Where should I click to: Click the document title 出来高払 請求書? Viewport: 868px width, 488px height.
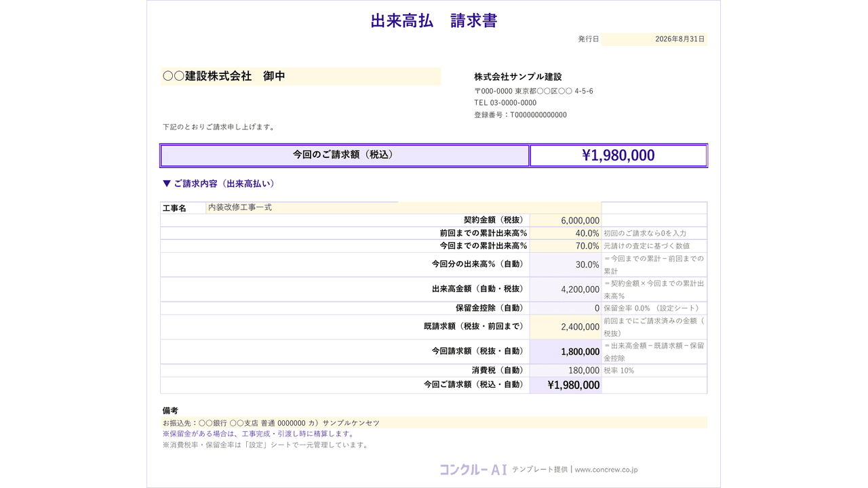(x=434, y=21)
